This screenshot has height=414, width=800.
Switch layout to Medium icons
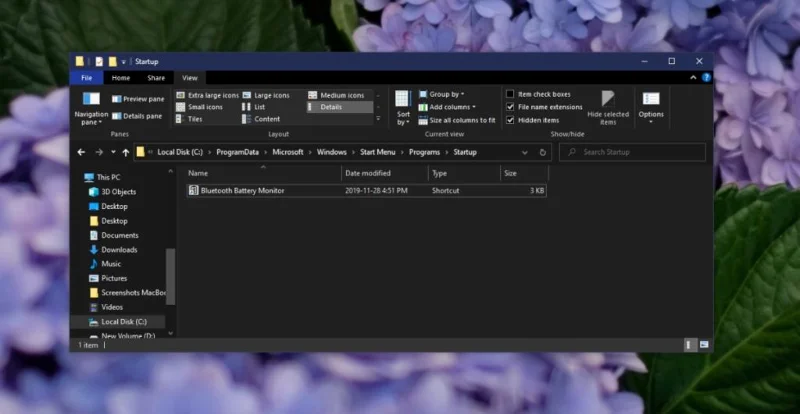[x=337, y=95]
